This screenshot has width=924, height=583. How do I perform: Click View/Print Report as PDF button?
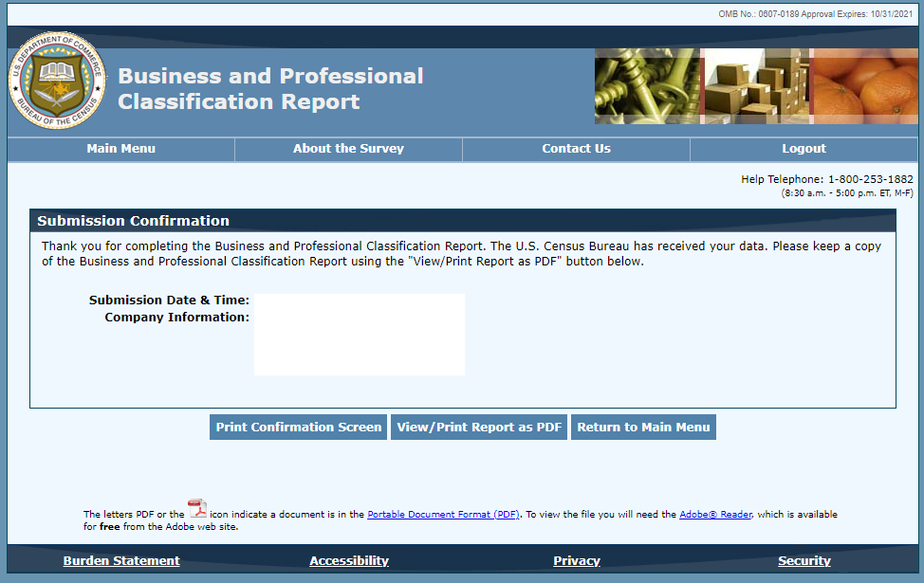[479, 428]
